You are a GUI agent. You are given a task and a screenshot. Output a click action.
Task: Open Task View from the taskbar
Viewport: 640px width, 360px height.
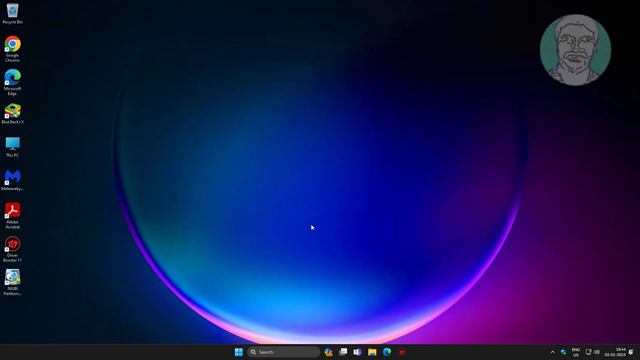coord(343,352)
